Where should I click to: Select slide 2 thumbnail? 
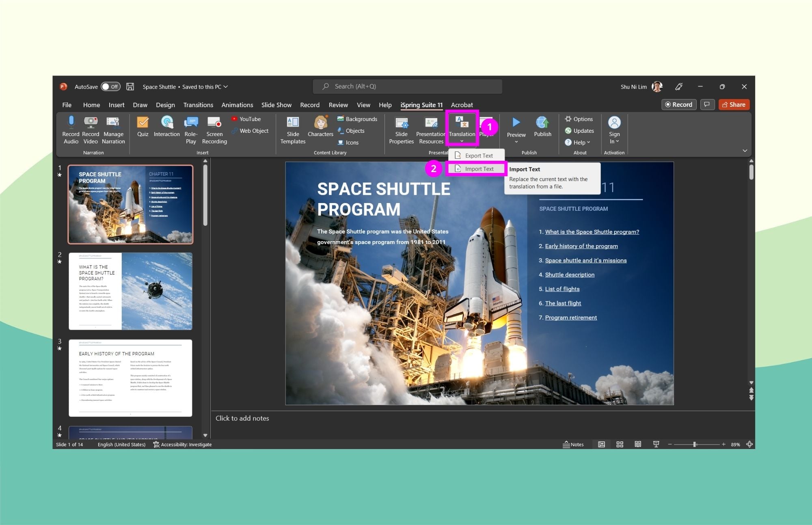[x=130, y=291]
